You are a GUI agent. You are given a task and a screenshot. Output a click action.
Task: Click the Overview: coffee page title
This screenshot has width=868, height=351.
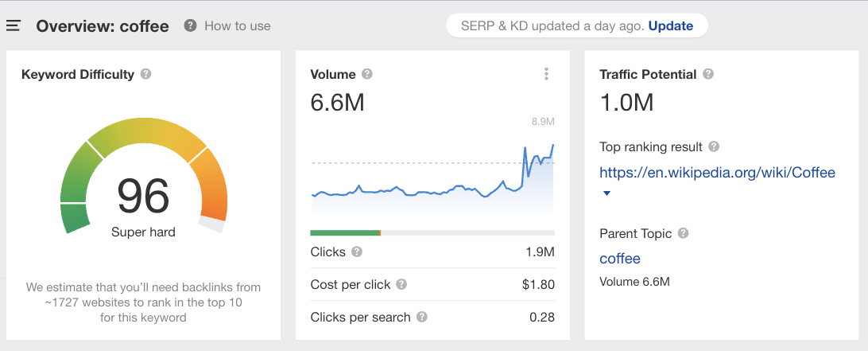tap(103, 26)
